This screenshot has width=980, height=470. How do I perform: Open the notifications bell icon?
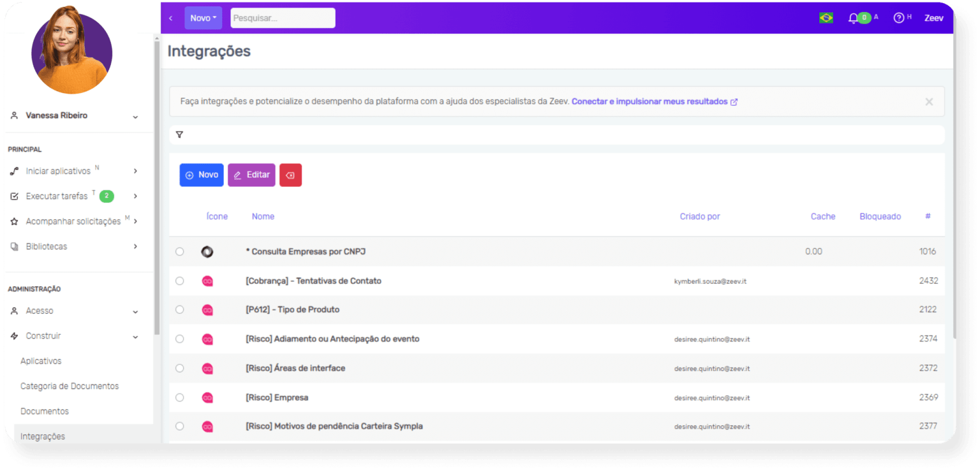[855, 18]
